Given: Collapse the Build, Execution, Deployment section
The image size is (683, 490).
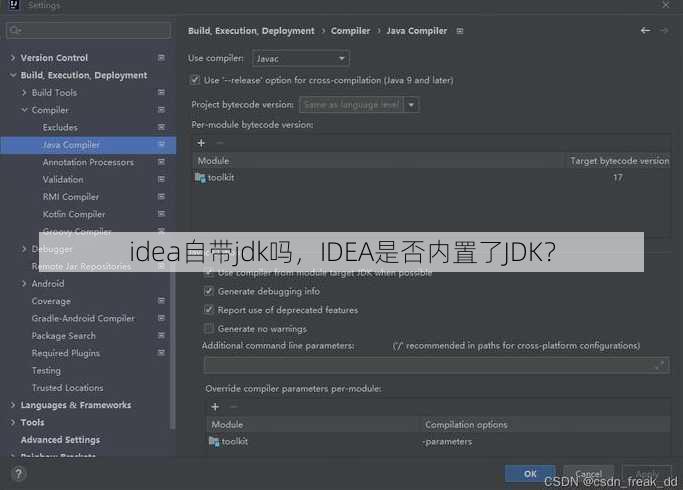Looking at the screenshot, I should tap(13, 75).
